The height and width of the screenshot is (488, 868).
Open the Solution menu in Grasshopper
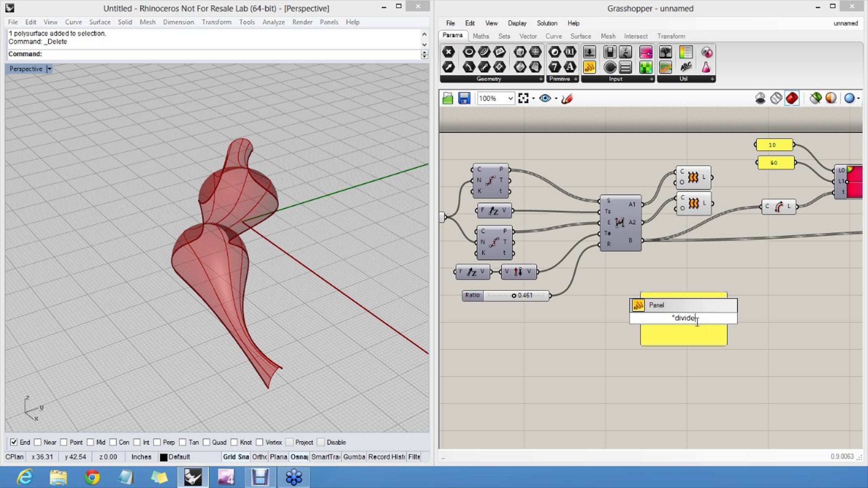(x=547, y=23)
